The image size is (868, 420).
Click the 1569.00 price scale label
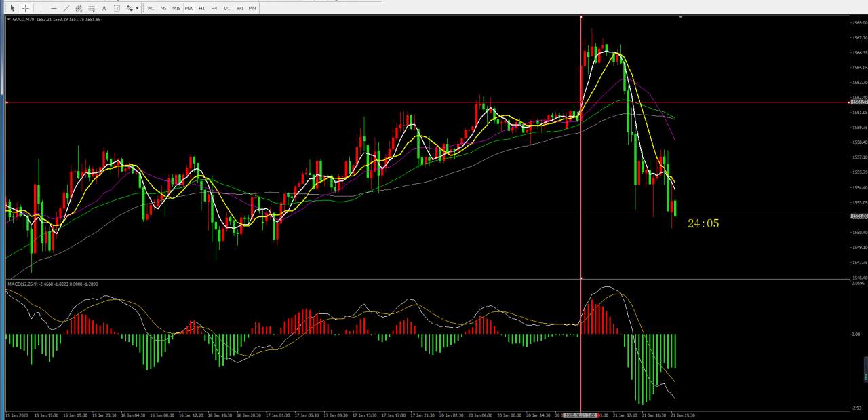click(859, 22)
